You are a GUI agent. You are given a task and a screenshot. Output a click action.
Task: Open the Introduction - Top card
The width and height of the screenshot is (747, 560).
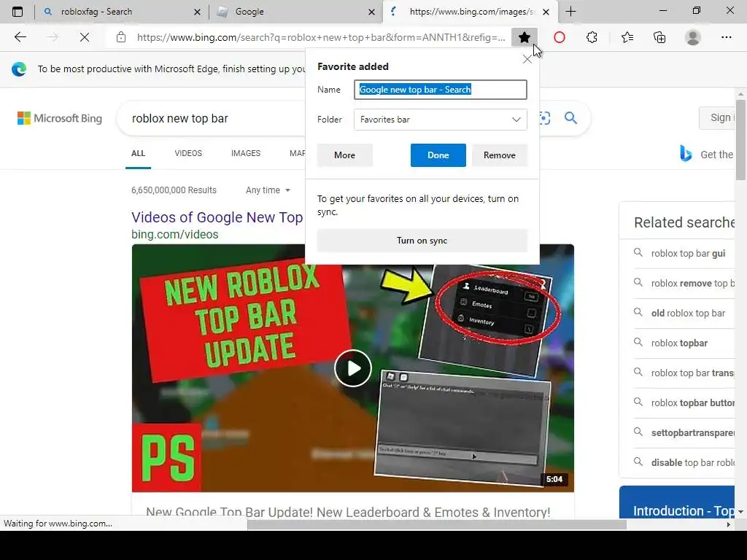(x=677, y=502)
